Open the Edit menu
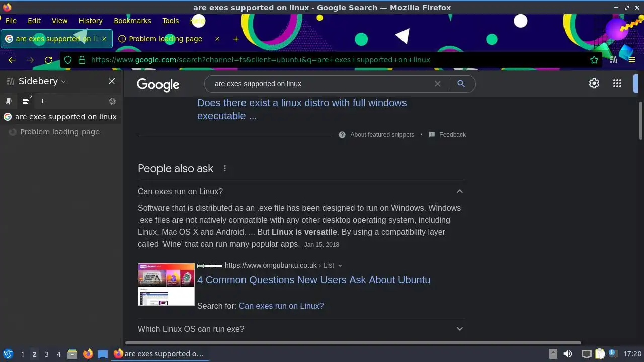Viewport: 644px width, 362px height. [x=34, y=21]
